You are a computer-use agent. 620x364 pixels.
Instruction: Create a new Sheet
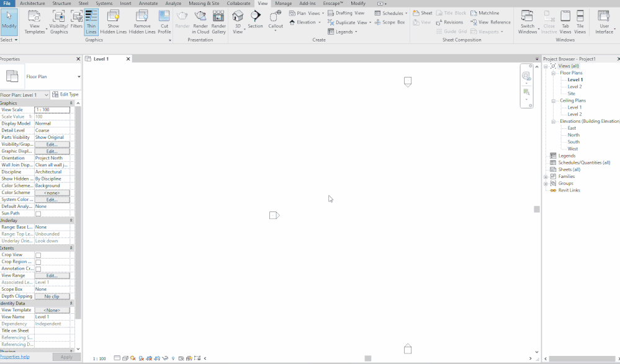point(422,13)
